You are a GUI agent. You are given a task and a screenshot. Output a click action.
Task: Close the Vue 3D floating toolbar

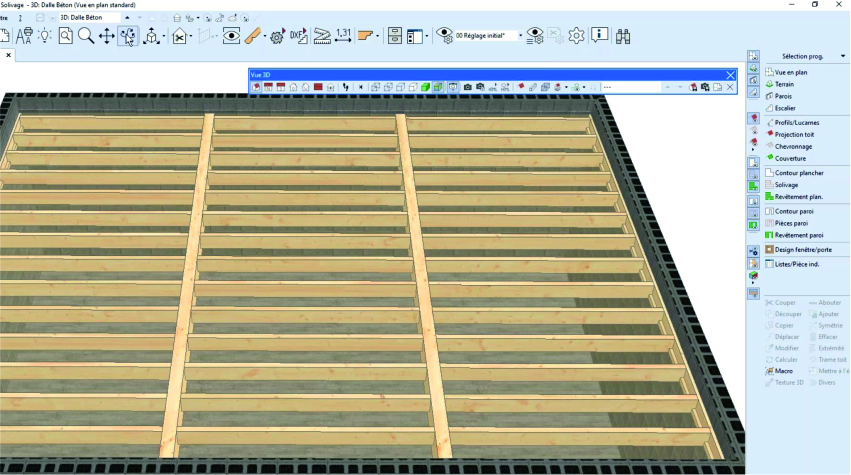[730, 75]
